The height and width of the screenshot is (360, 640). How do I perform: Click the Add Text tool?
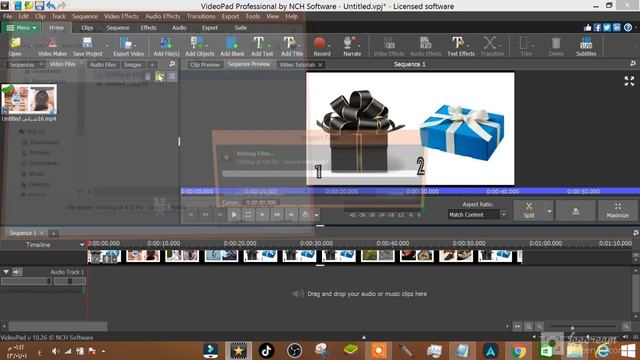tap(262, 46)
